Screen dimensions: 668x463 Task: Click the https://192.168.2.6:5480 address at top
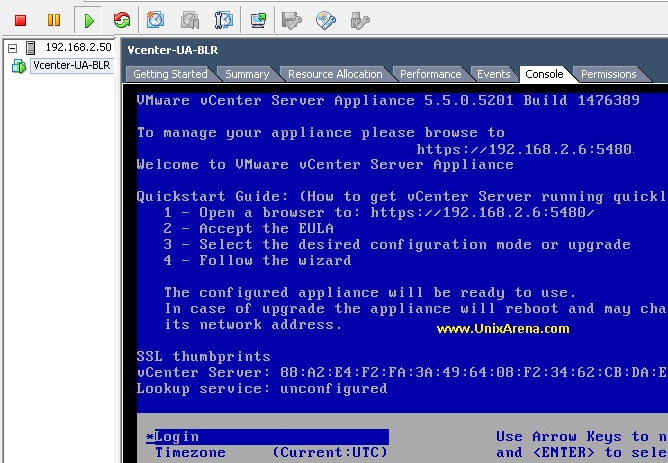(x=525, y=149)
